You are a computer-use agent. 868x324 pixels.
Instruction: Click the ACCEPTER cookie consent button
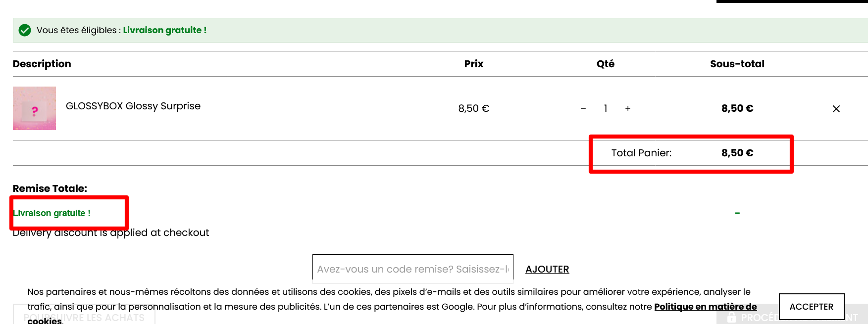[812, 306]
